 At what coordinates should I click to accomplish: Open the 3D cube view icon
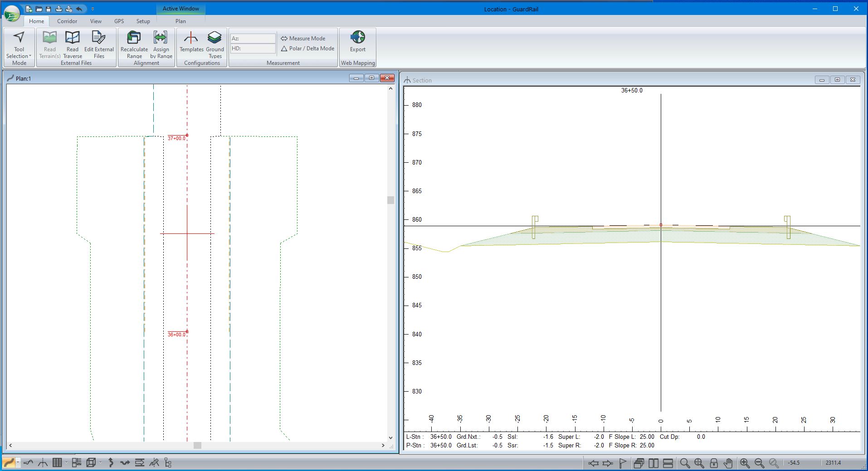tap(91, 463)
